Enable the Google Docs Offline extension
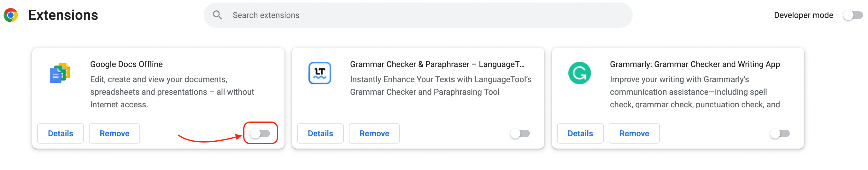868x170 pixels. [260, 134]
